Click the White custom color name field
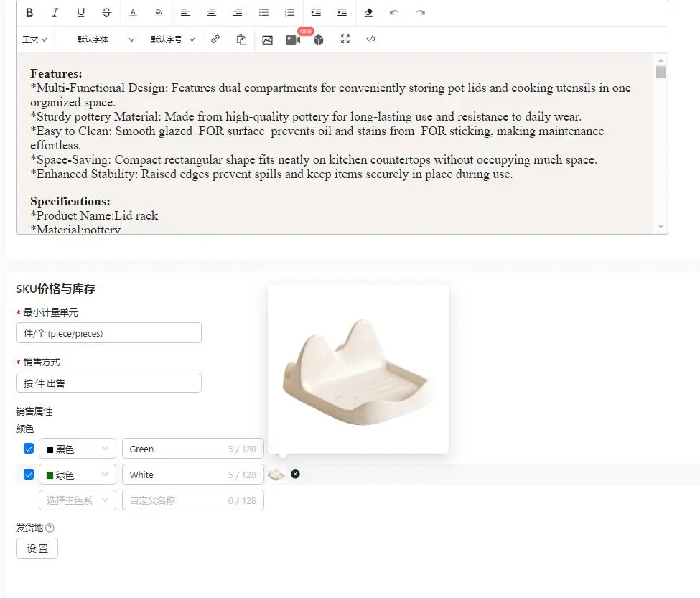Image resolution: width=700 pixels, height=598 pixels. coord(193,475)
